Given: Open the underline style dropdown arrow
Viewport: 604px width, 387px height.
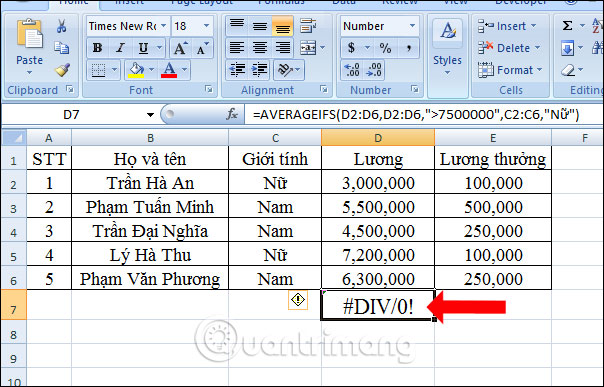Looking at the screenshot, I should click(x=159, y=48).
